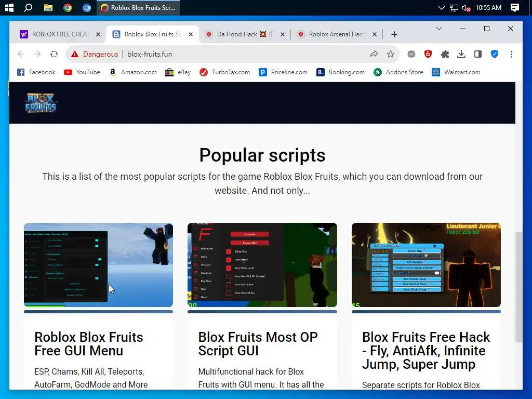Click Blox Fruits Free Hack title
532x399 pixels.
[x=426, y=351]
